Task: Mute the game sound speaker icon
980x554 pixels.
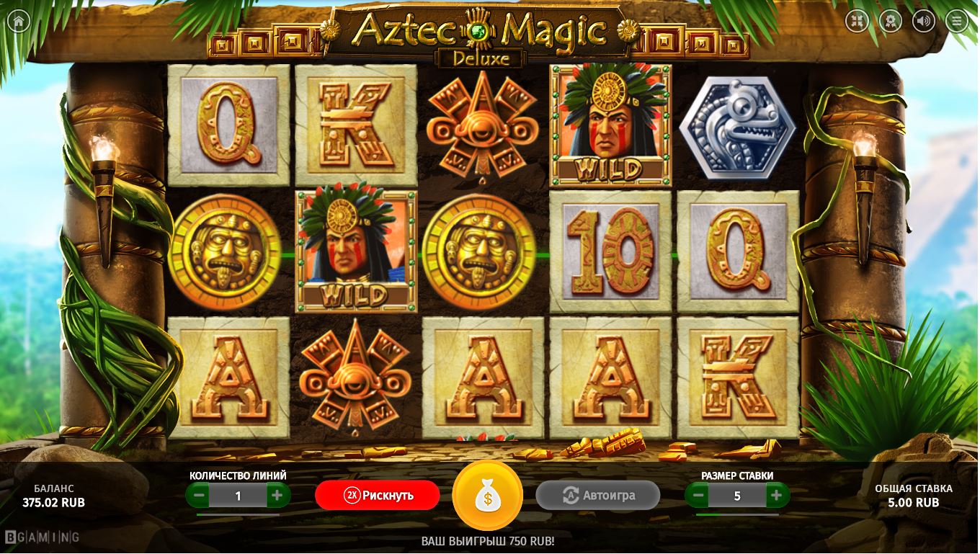Action: click(x=924, y=21)
